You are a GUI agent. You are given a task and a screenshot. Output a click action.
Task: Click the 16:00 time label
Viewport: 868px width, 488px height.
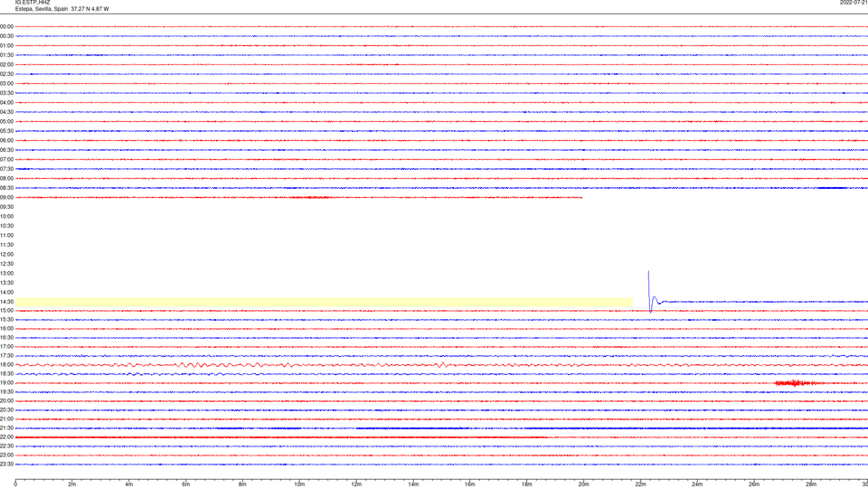point(6,329)
